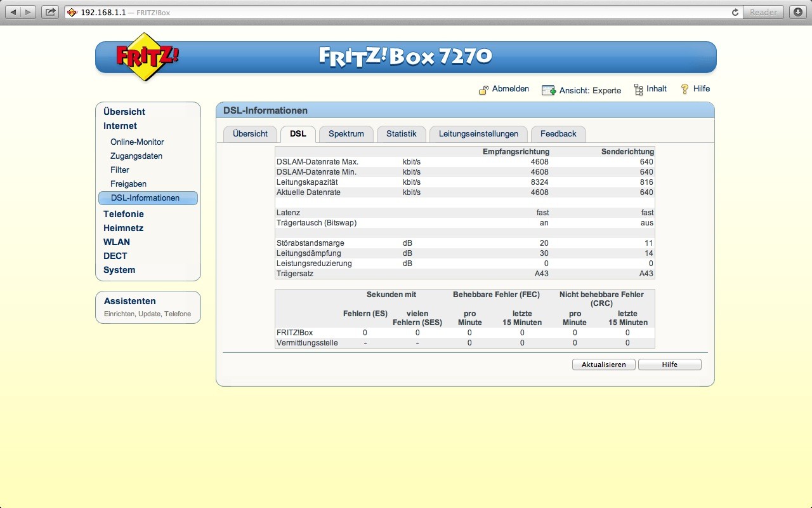Open the Inhalt sitemap icon

pos(638,90)
